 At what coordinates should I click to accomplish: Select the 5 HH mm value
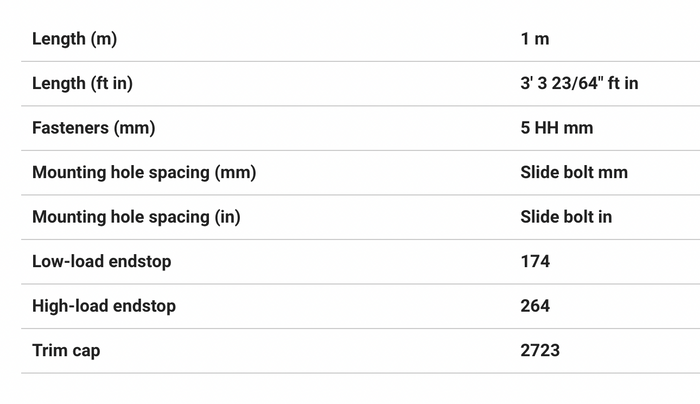pos(557,128)
